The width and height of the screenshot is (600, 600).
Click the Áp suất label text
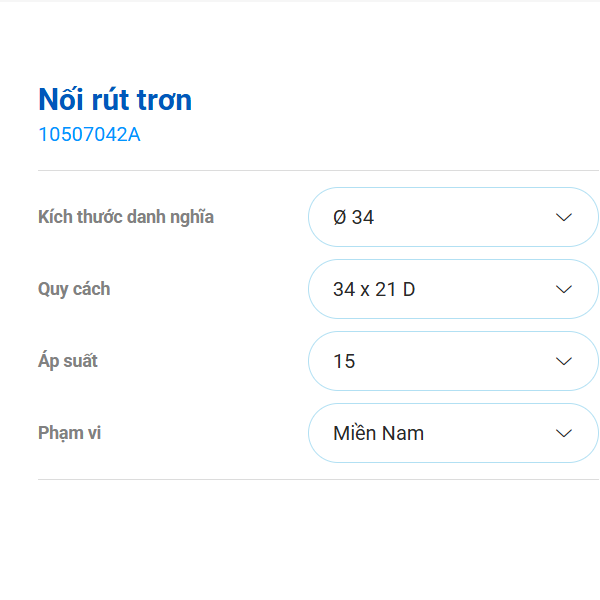68,361
